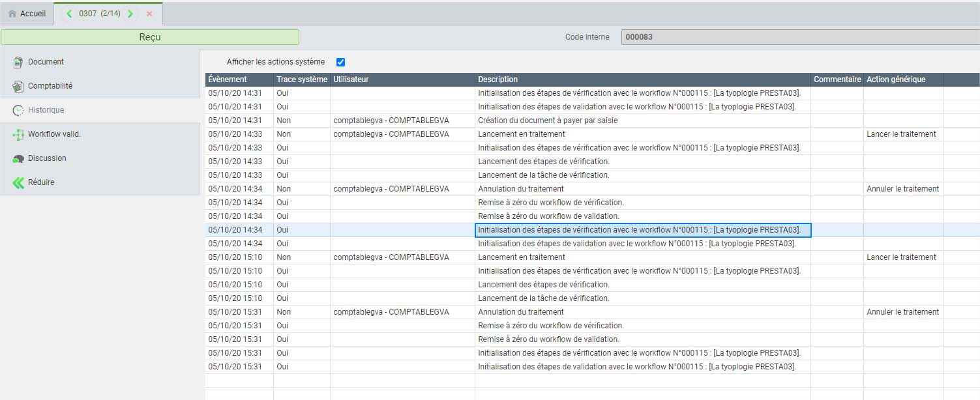Click 14:34 'Initialisation des étapes de validation' description
Viewport: 980px width, 400px height.
(x=637, y=244)
